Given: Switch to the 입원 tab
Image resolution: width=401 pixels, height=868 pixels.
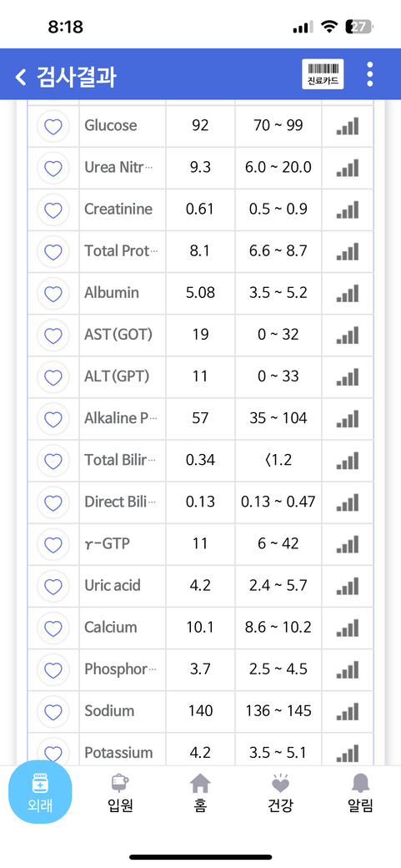Looking at the screenshot, I should pos(120,793).
